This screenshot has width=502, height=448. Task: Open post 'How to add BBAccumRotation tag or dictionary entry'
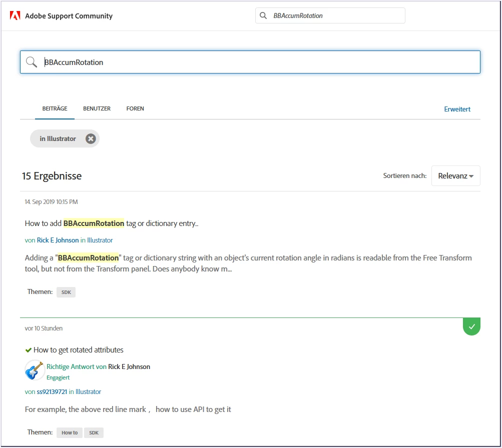pos(112,223)
